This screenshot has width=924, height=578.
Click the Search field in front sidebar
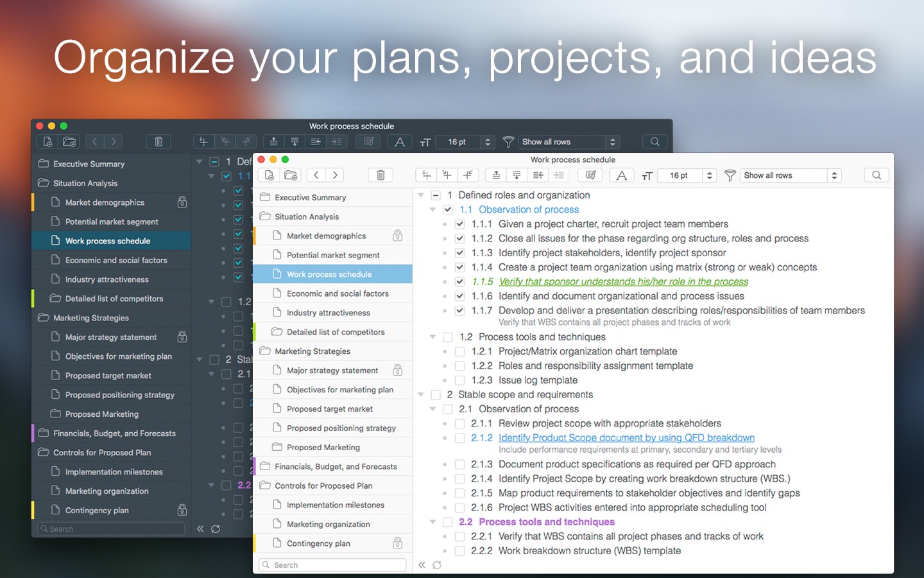(332, 565)
